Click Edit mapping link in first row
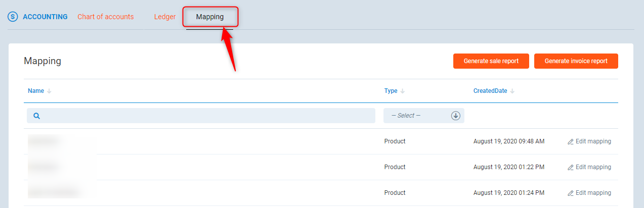644x208 pixels. pyautogui.click(x=593, y=141)
